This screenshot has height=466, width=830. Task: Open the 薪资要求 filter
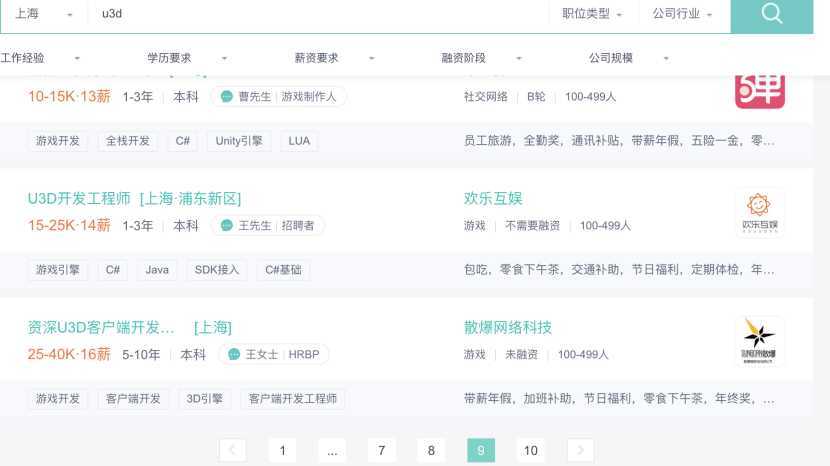point(335,58)
